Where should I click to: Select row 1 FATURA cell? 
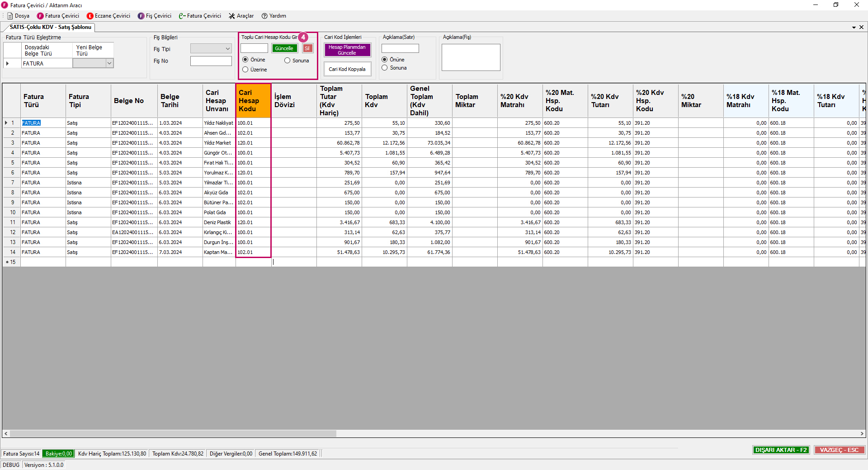(x=43, y=123)
